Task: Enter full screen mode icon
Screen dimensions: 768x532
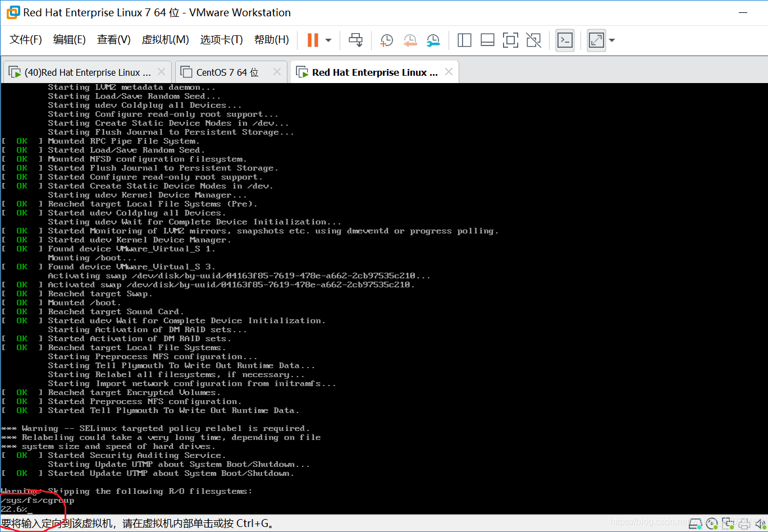Action: 510,40
